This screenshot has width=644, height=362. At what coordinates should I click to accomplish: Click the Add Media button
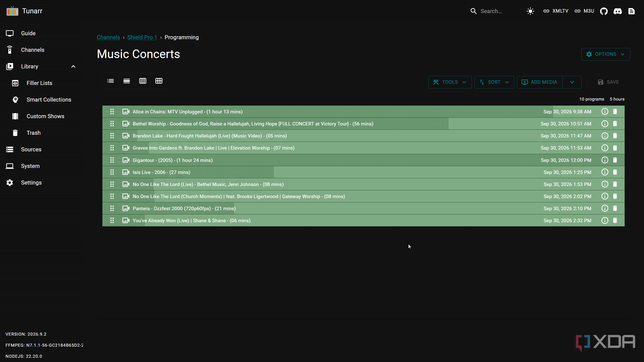540,82
